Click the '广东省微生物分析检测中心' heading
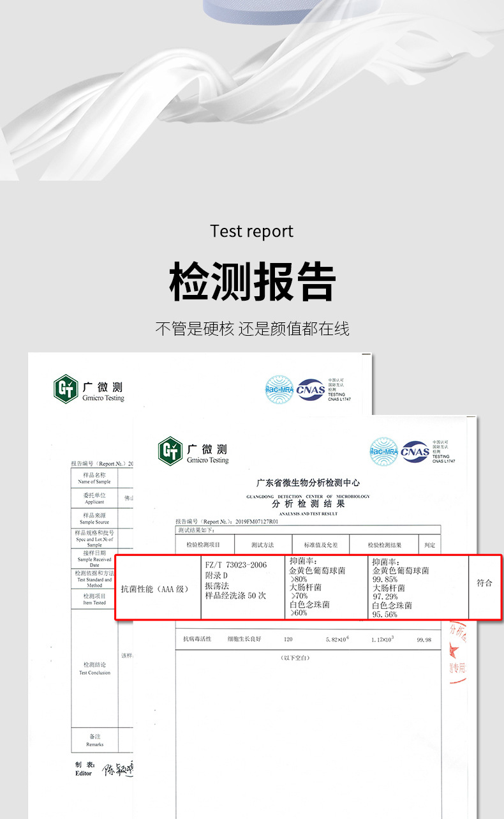The width and height of the screenshot is (504, 819). 308,483
